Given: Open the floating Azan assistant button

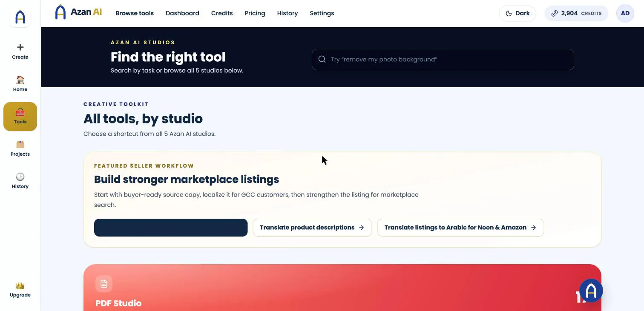Looking at the screenshot, I should tap(591, 291).
